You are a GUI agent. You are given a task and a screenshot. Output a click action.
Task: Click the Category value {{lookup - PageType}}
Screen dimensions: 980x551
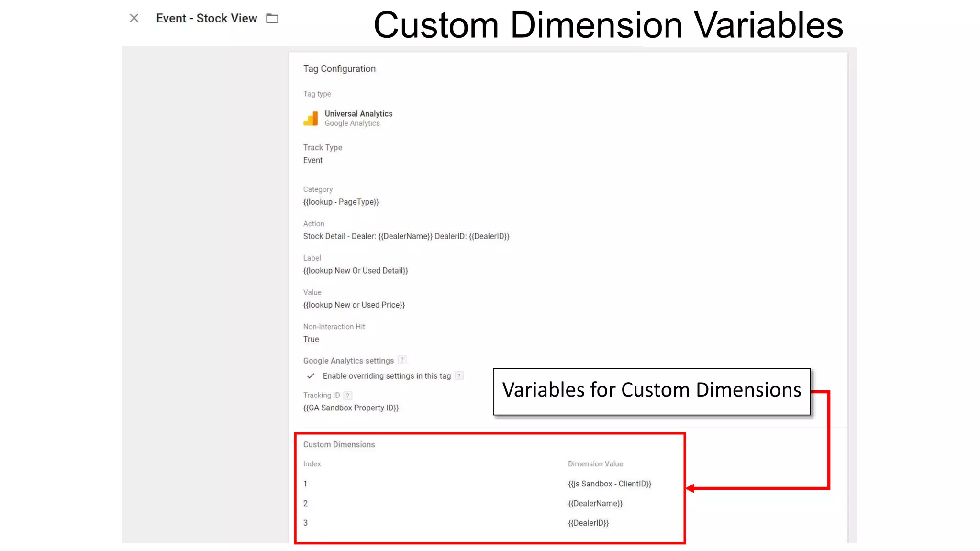point(341,202)
